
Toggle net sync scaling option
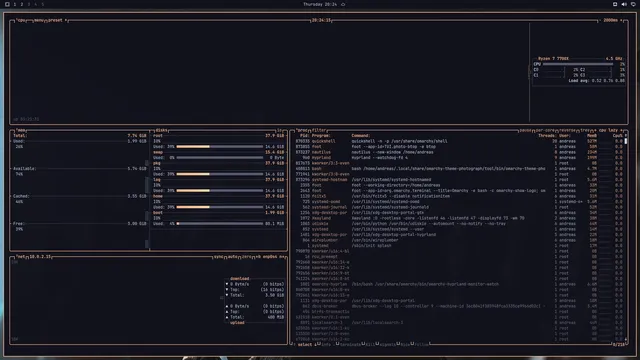(218, 257)
